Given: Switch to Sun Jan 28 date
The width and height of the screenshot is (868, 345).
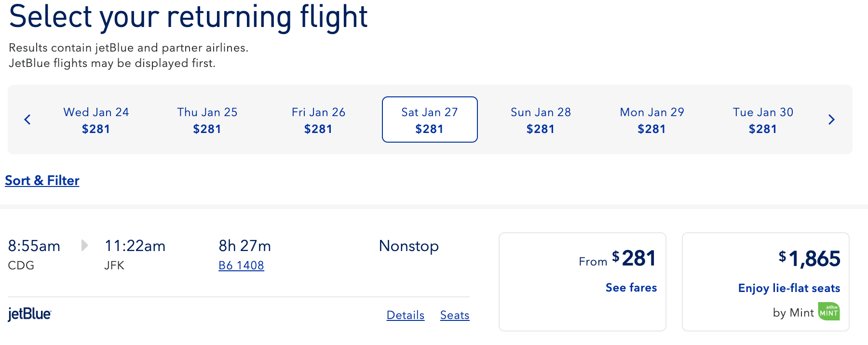Looking at the screenshot, I should point(541,120).
